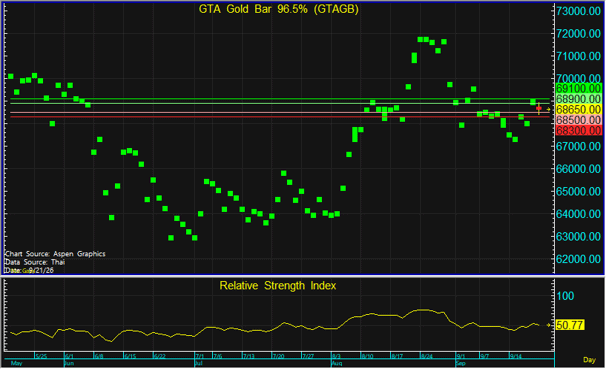Select the 72000.00 price axis label

(x=579, y=34)
